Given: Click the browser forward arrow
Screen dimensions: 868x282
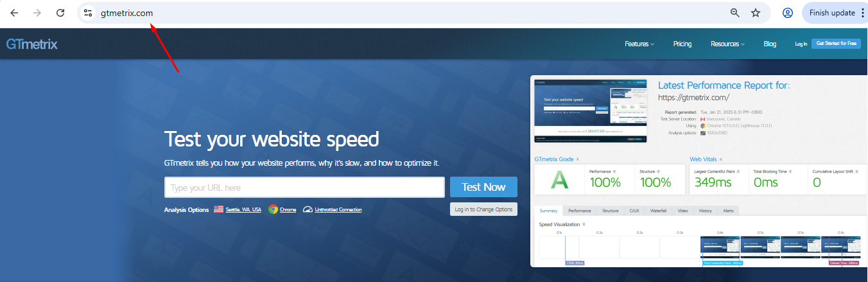Looking at the screenshot, I should pos(37,13).
